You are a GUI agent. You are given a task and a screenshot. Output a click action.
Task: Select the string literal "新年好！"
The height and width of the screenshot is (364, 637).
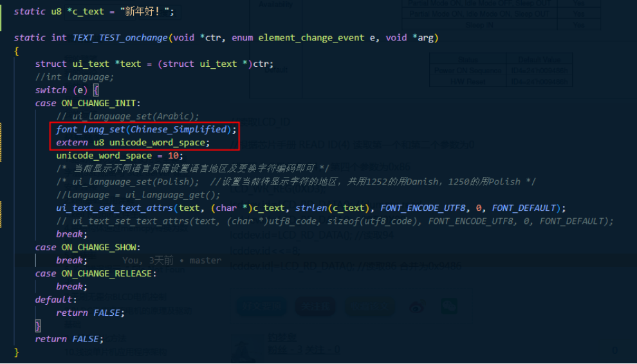point(145,12)
